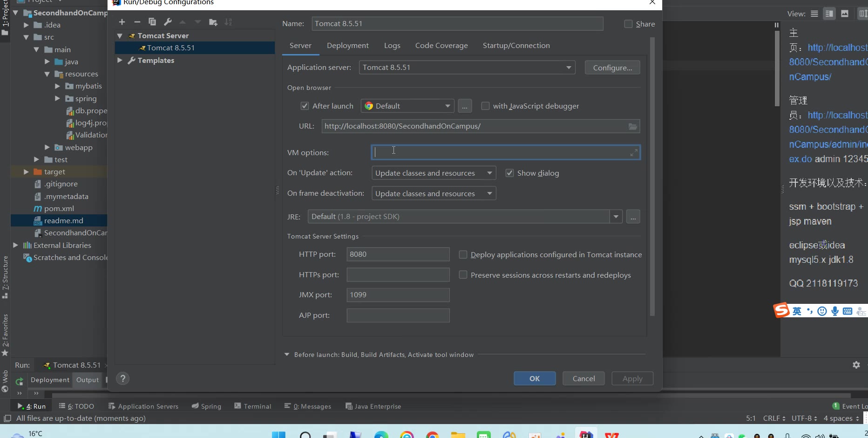
Task: Toggle the Show dialog checkbox
Action: (509, 173)
